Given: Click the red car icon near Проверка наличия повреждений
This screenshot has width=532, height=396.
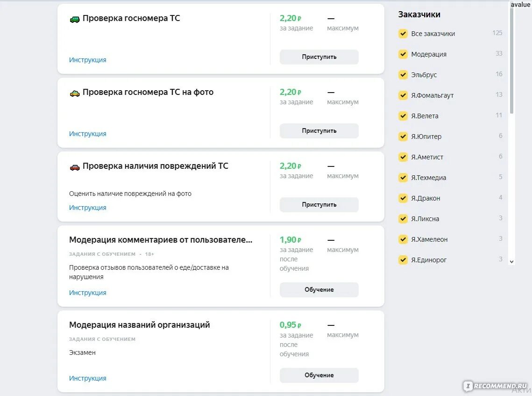Looking at the screenshot, I should 75,167.
